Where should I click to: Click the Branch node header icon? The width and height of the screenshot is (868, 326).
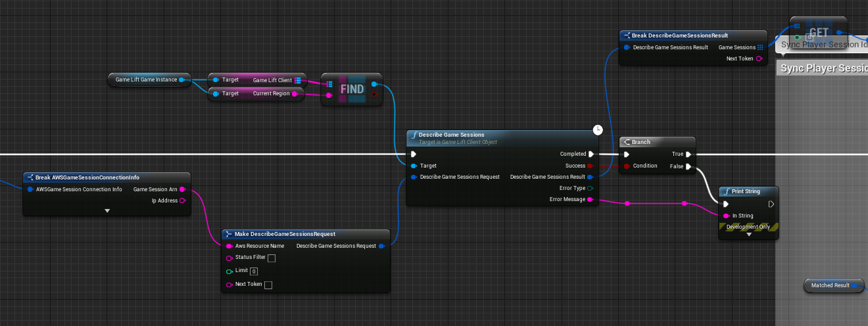point(627,142)
